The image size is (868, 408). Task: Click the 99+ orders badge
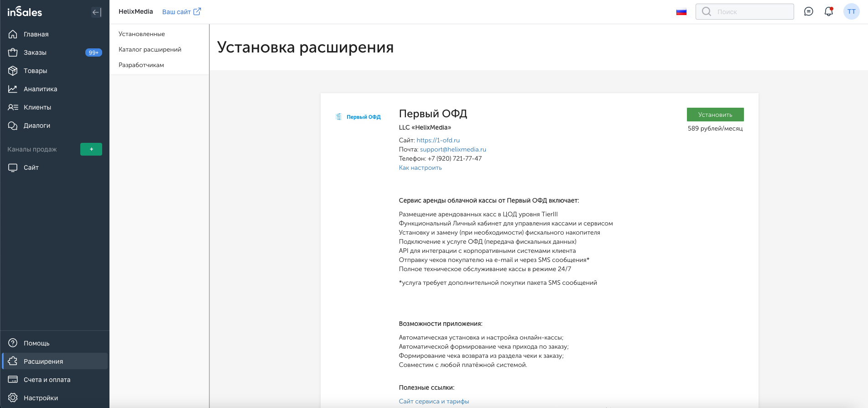[x=94, y=52]
